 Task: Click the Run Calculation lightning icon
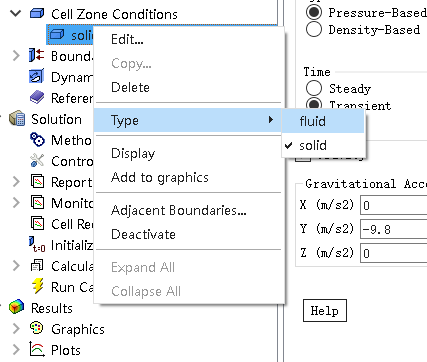[x=37, y=286]
